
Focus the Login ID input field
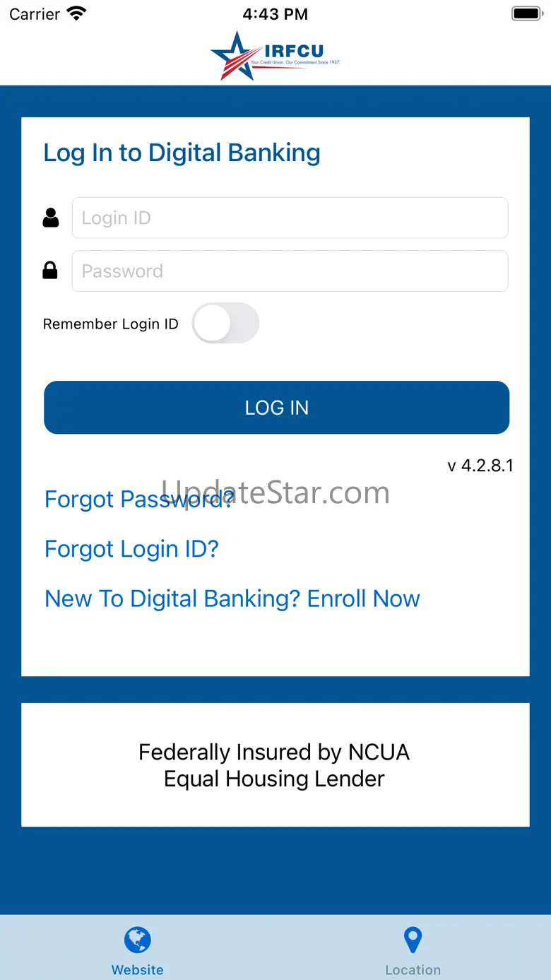coord(290,218)
